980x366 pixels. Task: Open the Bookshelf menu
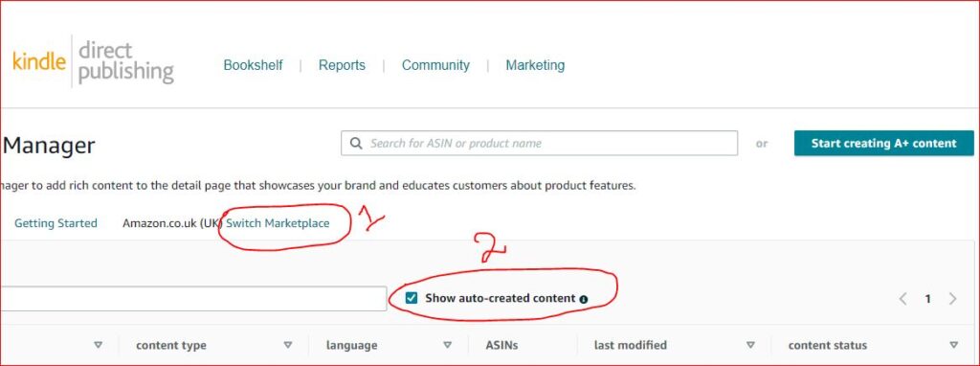[x=253, y=65]
